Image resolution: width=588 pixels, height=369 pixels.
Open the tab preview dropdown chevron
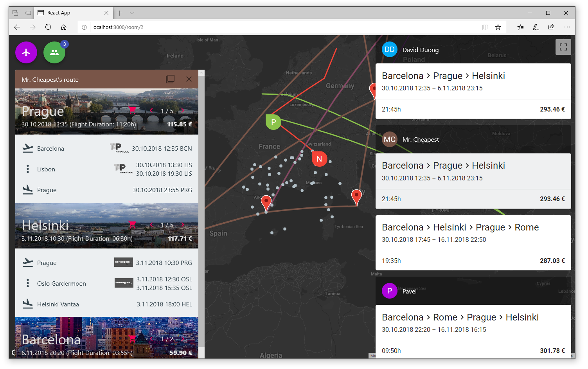coord(132,13)
